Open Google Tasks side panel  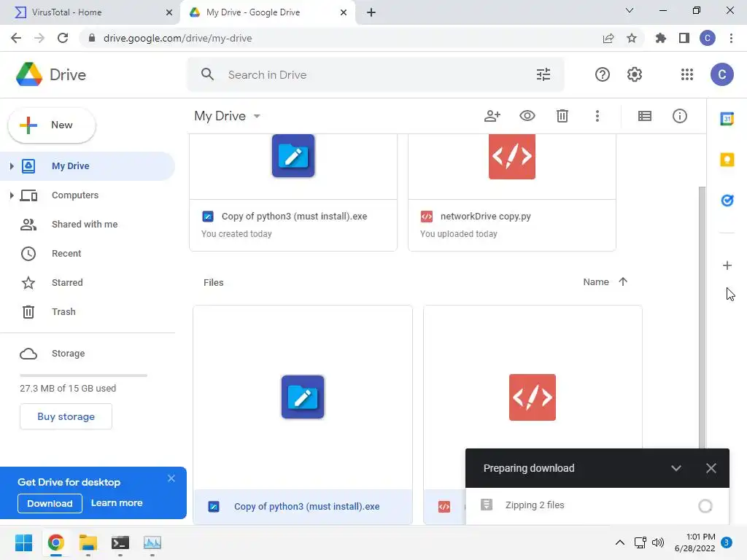[727, 201]
